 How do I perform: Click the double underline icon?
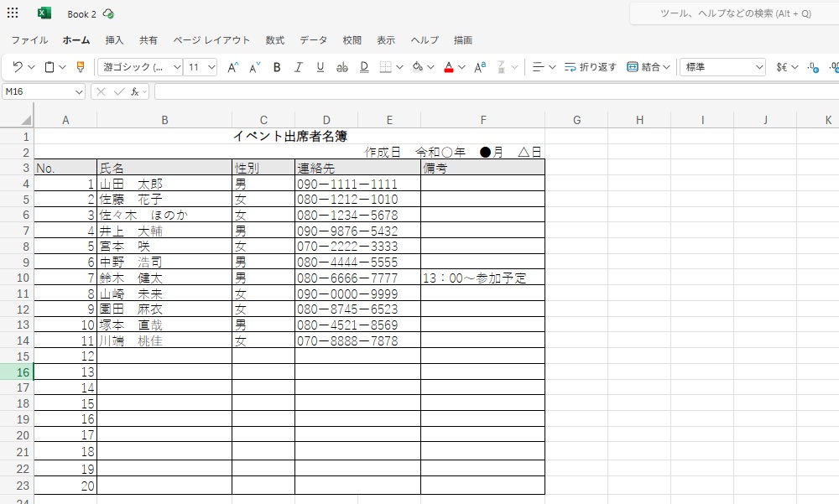click(364, 67)
